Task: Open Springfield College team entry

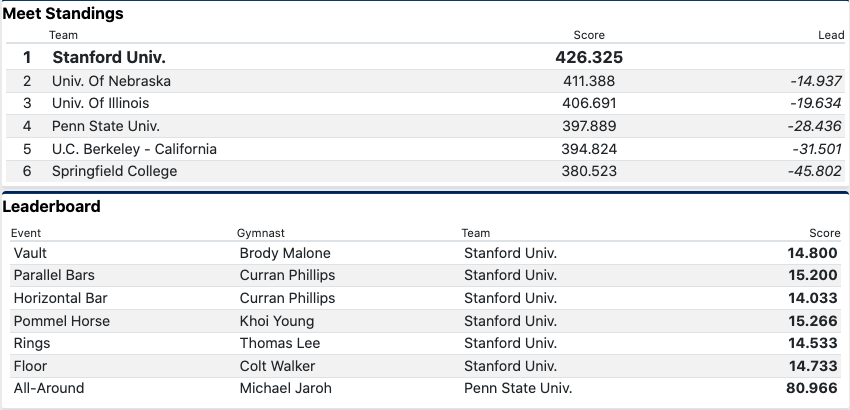Action: point(114,171)
